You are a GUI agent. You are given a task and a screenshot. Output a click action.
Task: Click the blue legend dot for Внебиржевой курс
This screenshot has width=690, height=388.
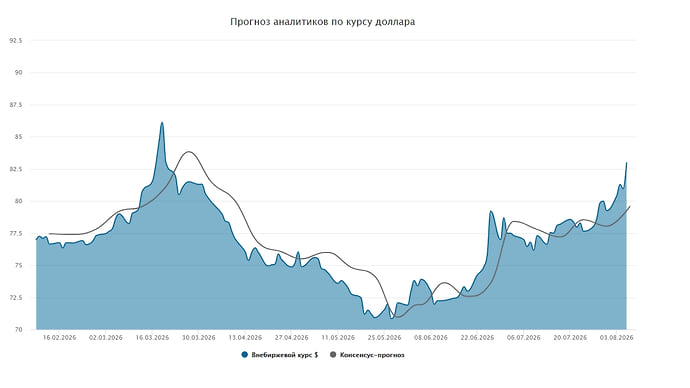(x=245, y=355)
